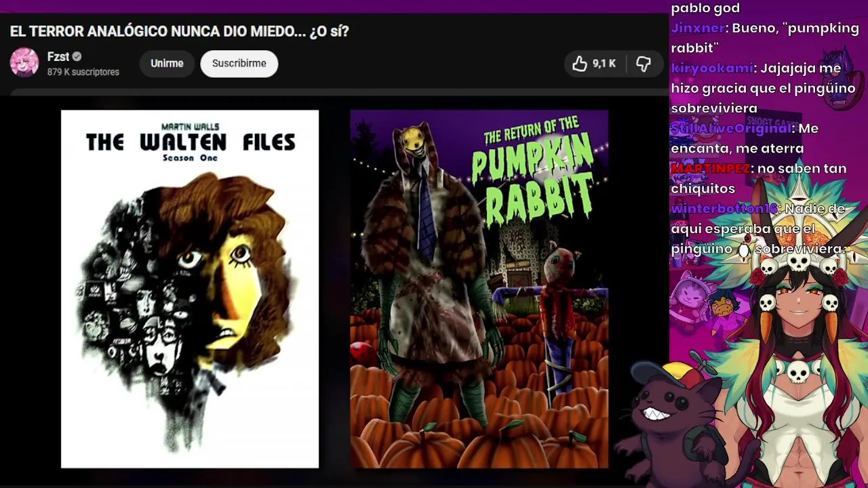Click chat username MARTINPEZ
The image size is (868, 488).
click(x=711, y=168)
